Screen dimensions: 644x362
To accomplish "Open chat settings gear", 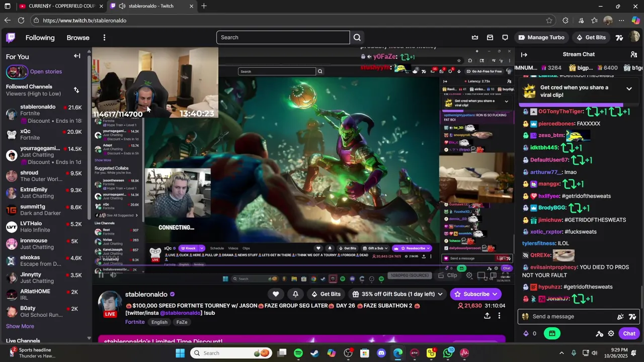I will (x=611, y=333).
